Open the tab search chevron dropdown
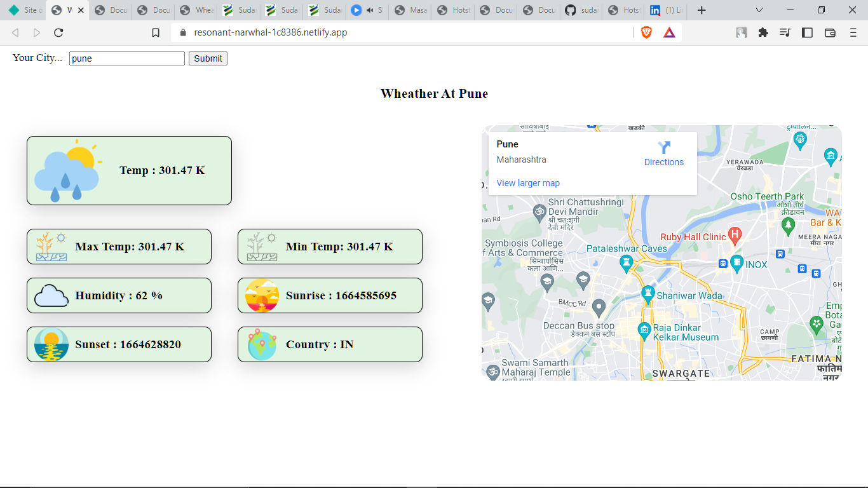The height and width of the screenshot is (488, 868). pos(759,10)
